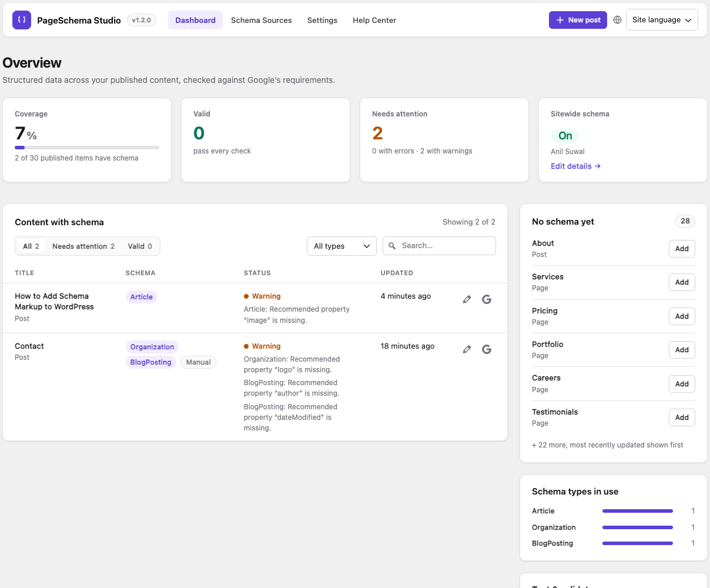Click the BlogPosting schema tag

151,362
